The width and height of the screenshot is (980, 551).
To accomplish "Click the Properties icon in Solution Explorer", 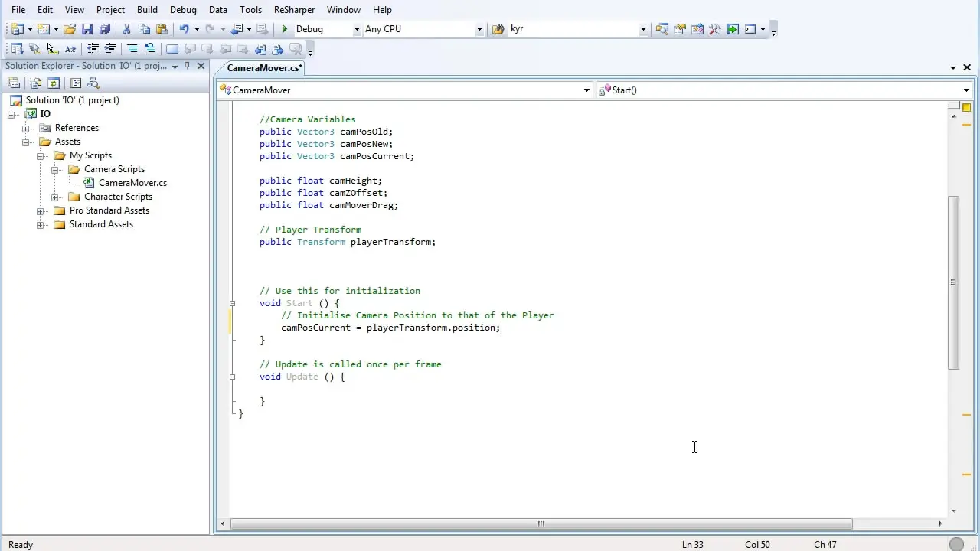I will pos(14,83).
